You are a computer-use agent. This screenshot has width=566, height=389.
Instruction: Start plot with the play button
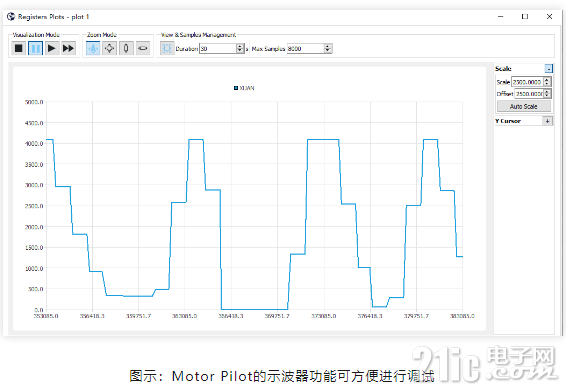[x=52, y=48]
